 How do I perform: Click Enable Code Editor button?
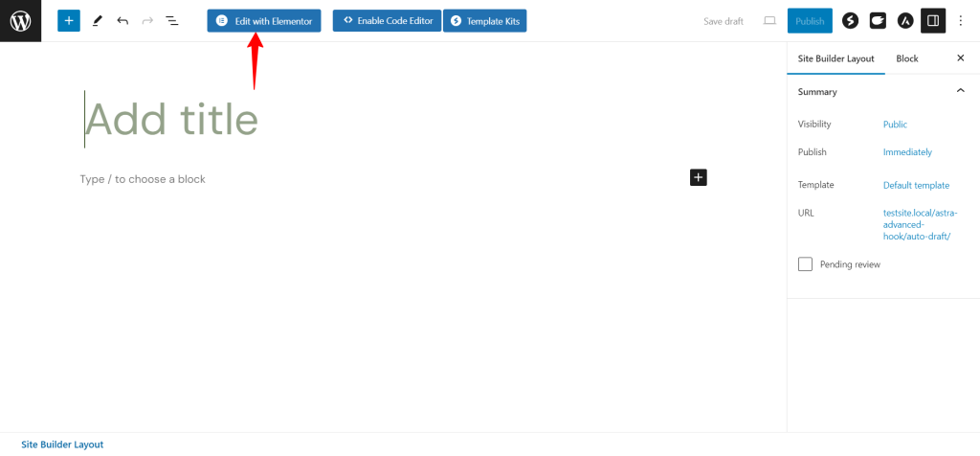(x=387, y=21)
